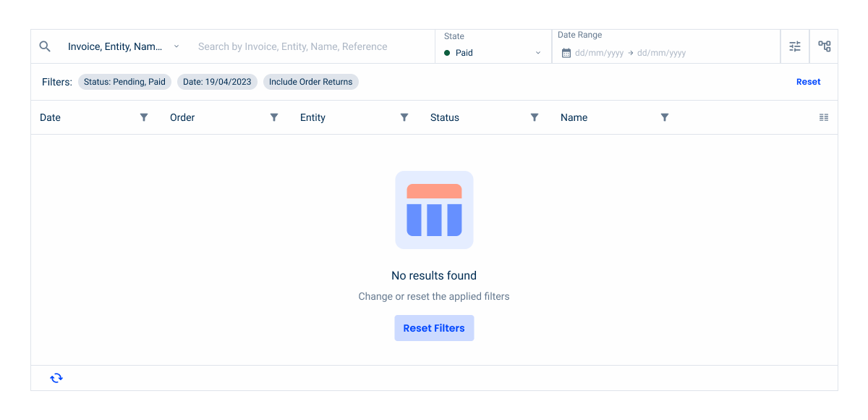868x420 pixels.
Task: Click the Date column filter icon
Action: (x=144, y=117)
